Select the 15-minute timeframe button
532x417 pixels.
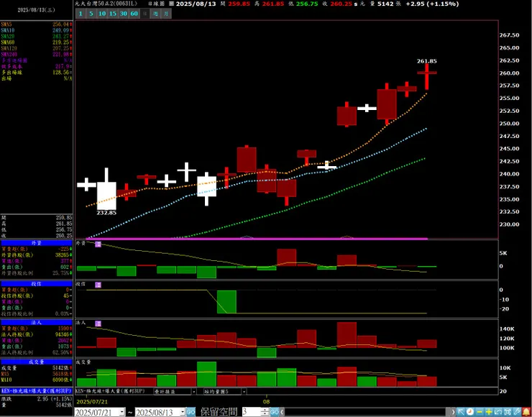click(x=113, y=14)
